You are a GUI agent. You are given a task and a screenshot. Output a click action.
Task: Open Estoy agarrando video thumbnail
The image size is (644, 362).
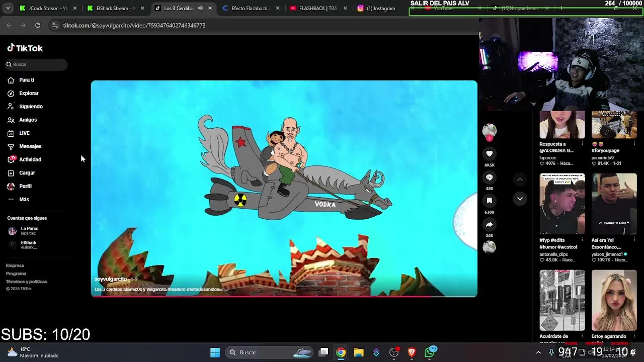614,300
